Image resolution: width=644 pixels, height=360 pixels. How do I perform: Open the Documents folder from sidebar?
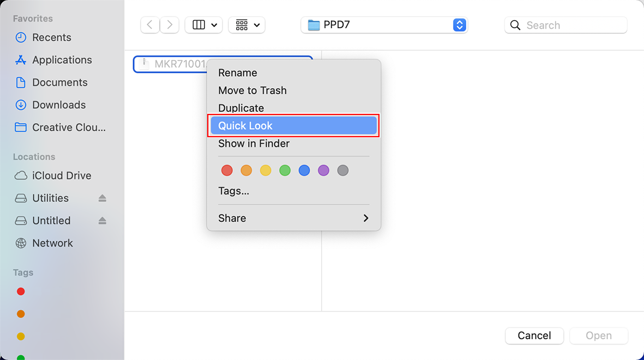pyautogui.click(x=60, y=82)
